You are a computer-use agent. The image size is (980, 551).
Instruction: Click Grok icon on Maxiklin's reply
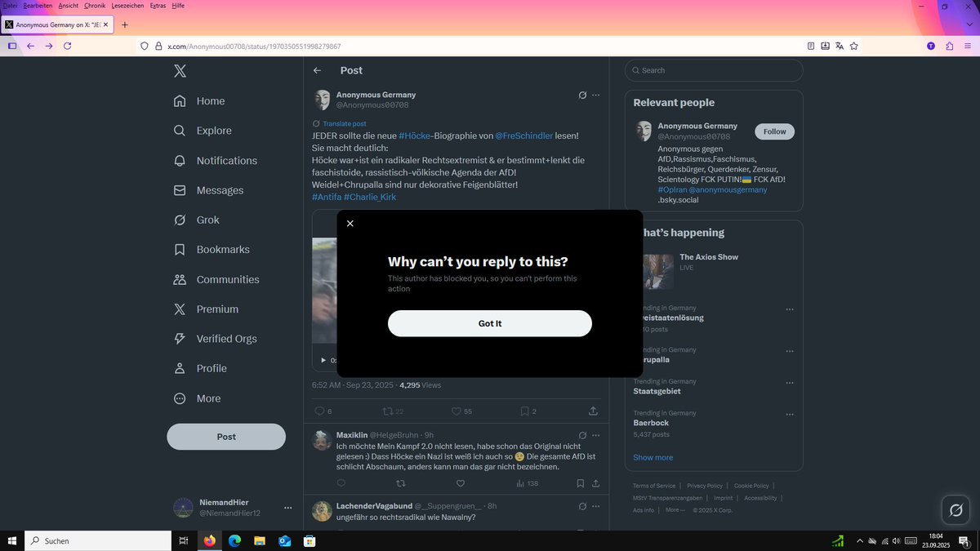point(582,435)
